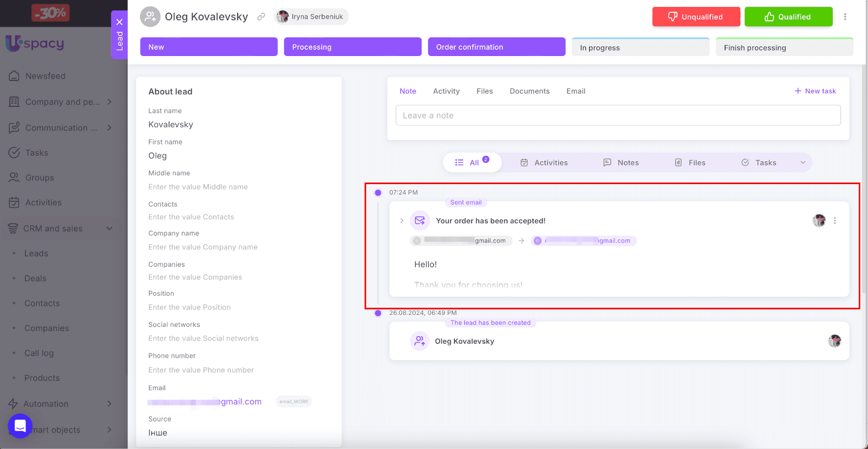Open Tasks from the left sidebar
Screen dimensions: 868x449
[x=36, y=153]
